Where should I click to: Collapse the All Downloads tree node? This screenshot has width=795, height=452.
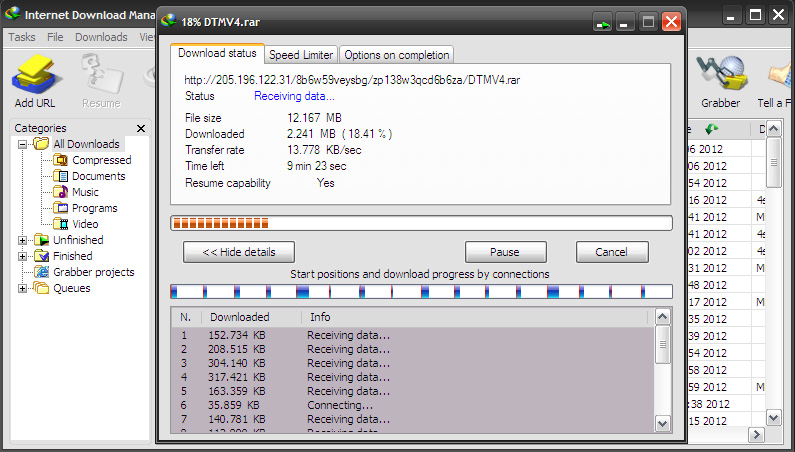click(22, 145)
